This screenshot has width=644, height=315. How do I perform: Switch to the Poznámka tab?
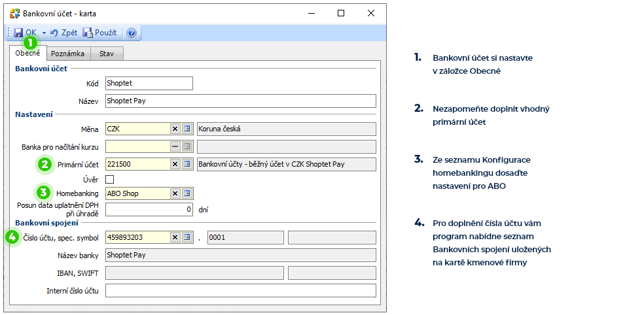point(68,54)
